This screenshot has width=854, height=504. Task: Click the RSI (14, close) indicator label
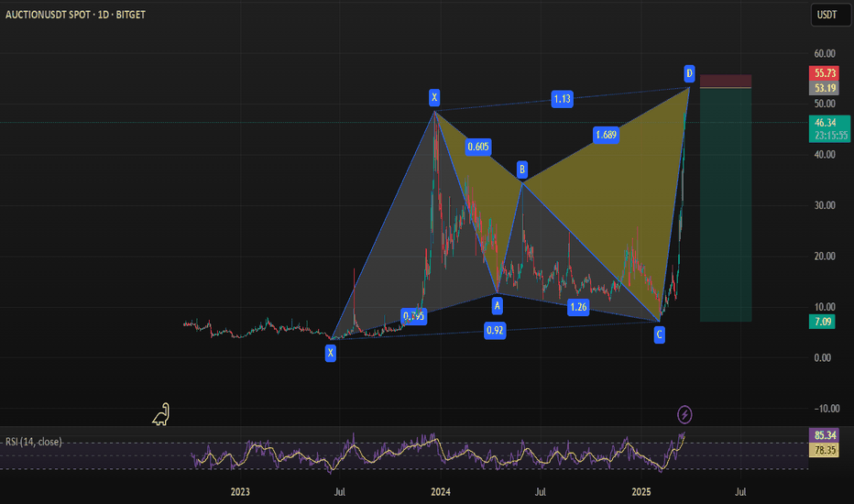pos(34,442)
